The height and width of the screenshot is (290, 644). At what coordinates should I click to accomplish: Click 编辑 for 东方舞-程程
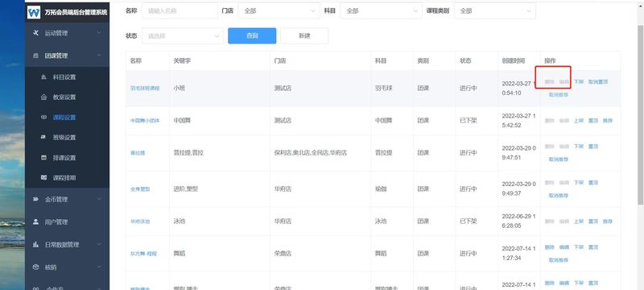pos(564,247)
